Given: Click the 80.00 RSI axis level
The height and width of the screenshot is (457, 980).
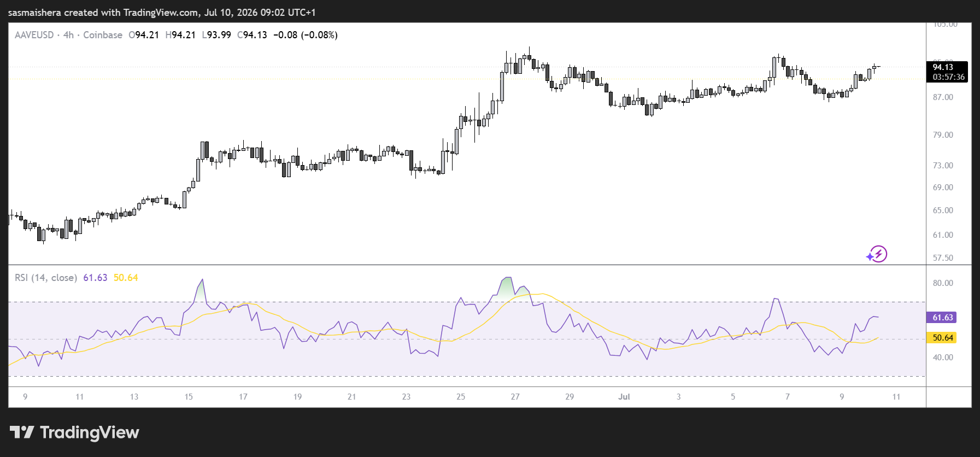Looking at the screenshot, I should [x=943, y=283].
